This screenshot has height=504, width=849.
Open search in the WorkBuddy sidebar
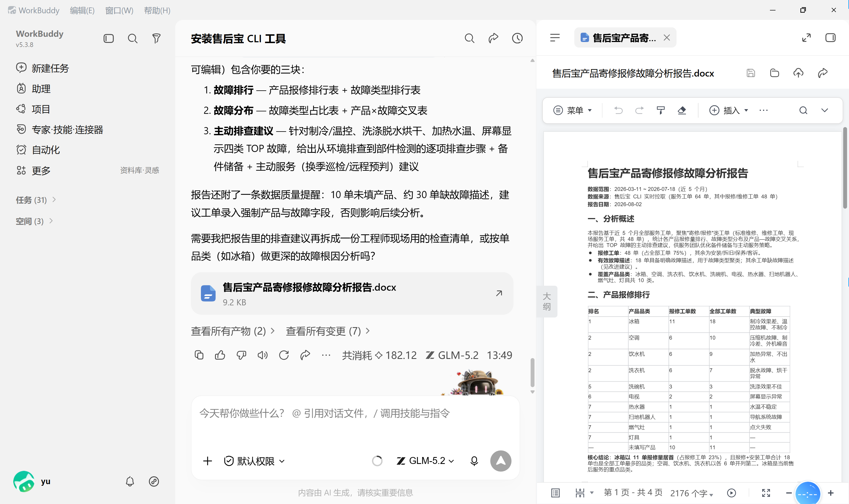[132, 38]
